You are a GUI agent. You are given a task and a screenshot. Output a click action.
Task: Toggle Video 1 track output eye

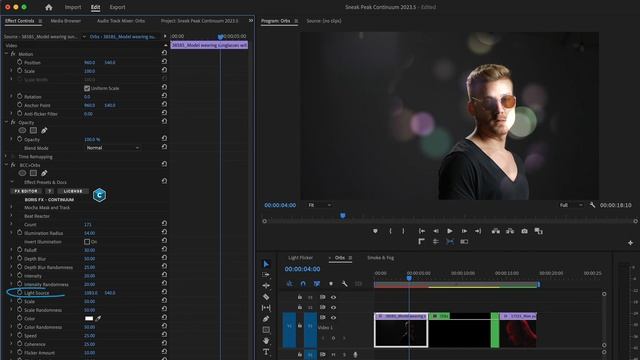tap(333, 317)
